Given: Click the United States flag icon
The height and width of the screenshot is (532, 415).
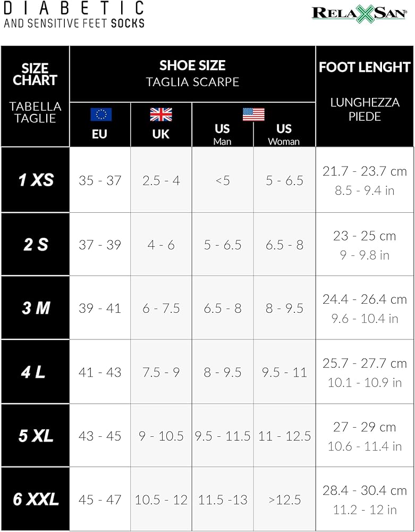Looking at the screenshot, I should [x=253, y=114].
